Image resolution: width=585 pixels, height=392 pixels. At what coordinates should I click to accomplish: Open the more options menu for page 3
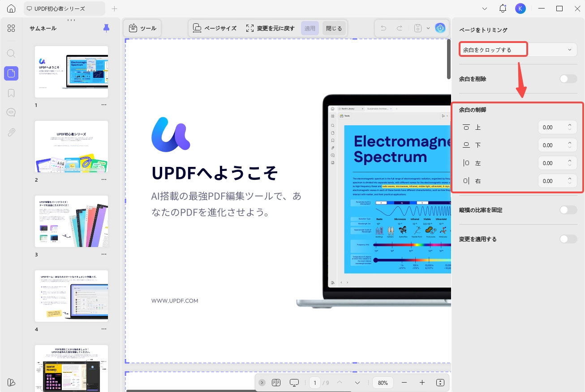click(104, 254)
